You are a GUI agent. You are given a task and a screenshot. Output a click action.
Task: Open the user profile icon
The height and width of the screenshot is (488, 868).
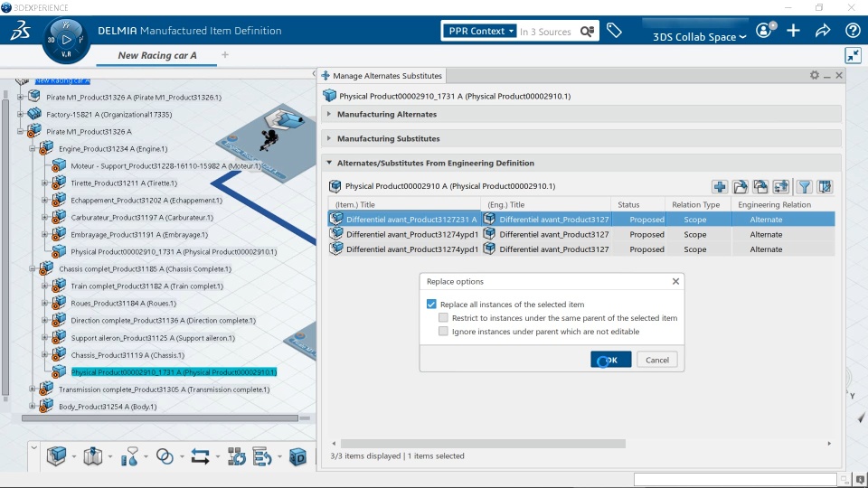(765, 30)
